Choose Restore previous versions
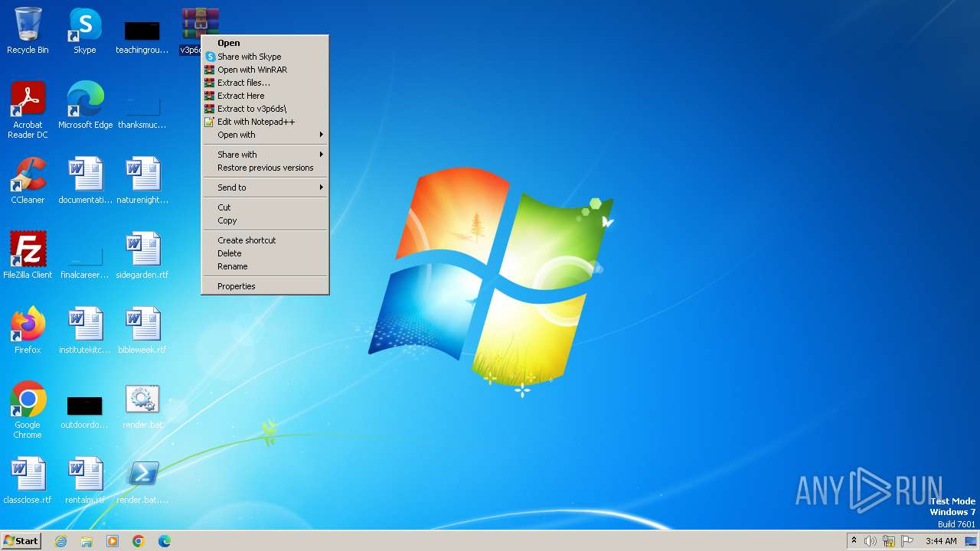 tap(265, 168)
